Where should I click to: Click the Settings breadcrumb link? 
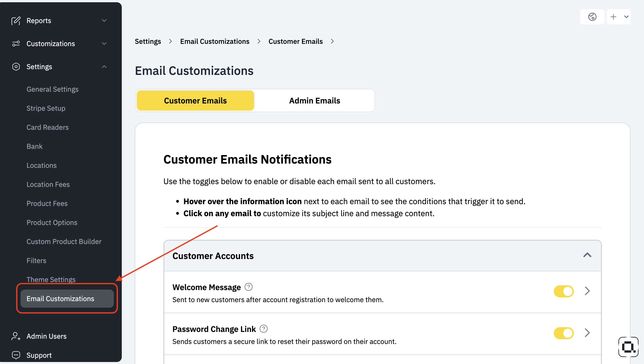pos(148,42)
